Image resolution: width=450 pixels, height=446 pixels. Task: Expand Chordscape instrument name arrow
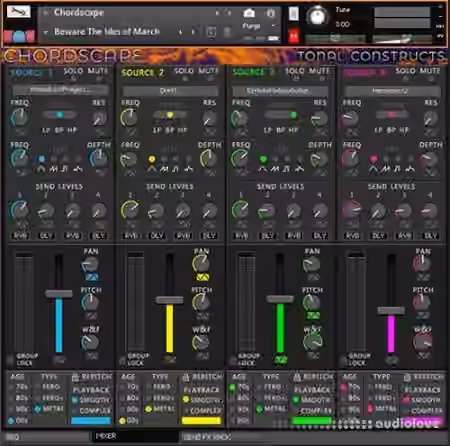[45, 13]
